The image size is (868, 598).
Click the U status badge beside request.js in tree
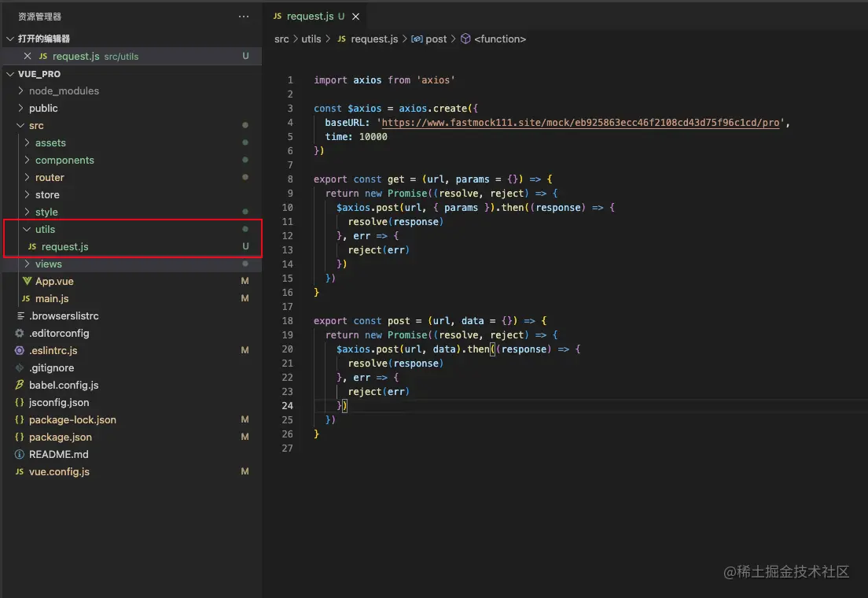pos(245,246)
